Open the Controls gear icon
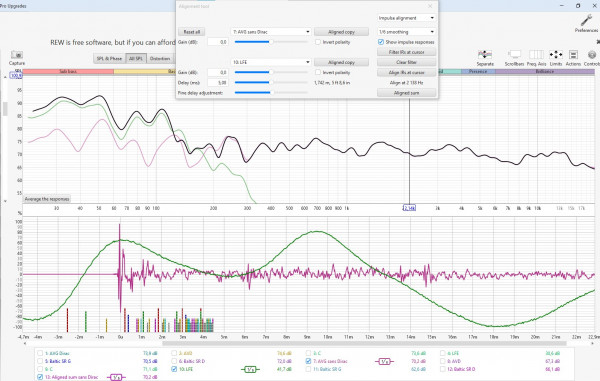This screenshot has height=381, width=600. (x=592, y=55)
